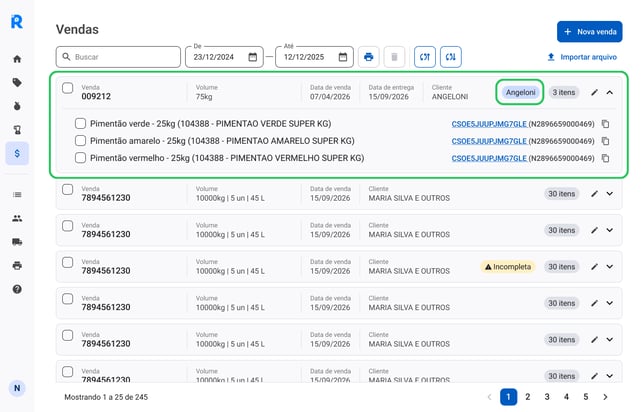Click the 30 itens badge in Incompleta row
644x412 pixels.
[x=561, y=267]
